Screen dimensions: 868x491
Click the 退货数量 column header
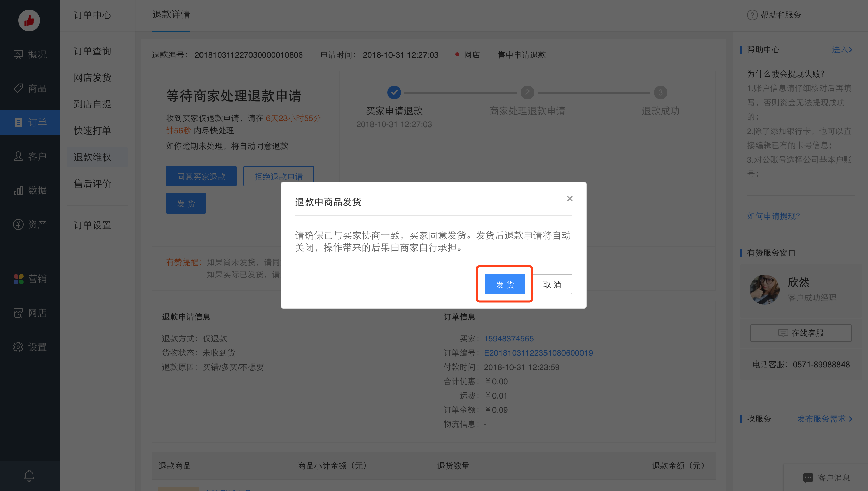click(453, 466)
